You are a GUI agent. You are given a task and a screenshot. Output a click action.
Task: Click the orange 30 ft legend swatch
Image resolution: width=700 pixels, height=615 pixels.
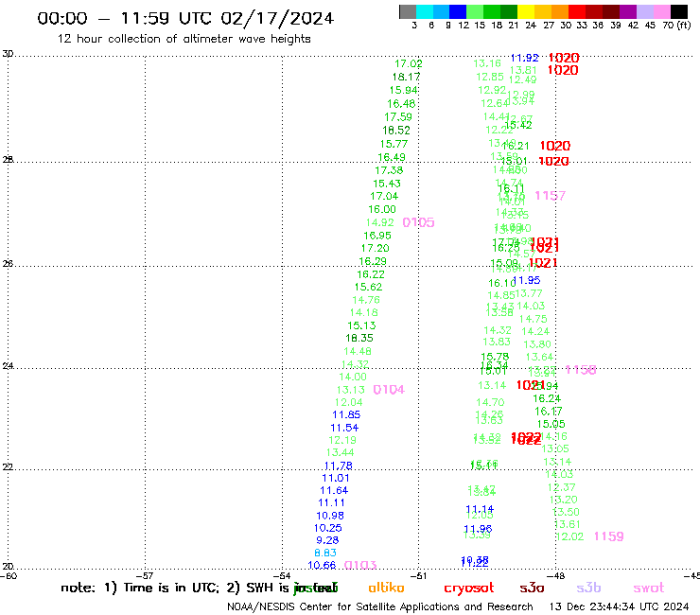(x=560, y=11)
